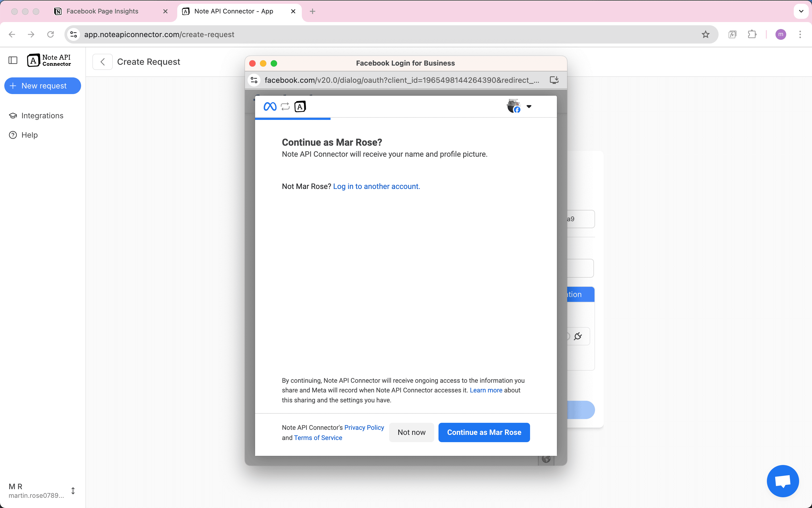Go back with Create Request chevron button
This screenshot has width=812, height=508.
[102, 62]
